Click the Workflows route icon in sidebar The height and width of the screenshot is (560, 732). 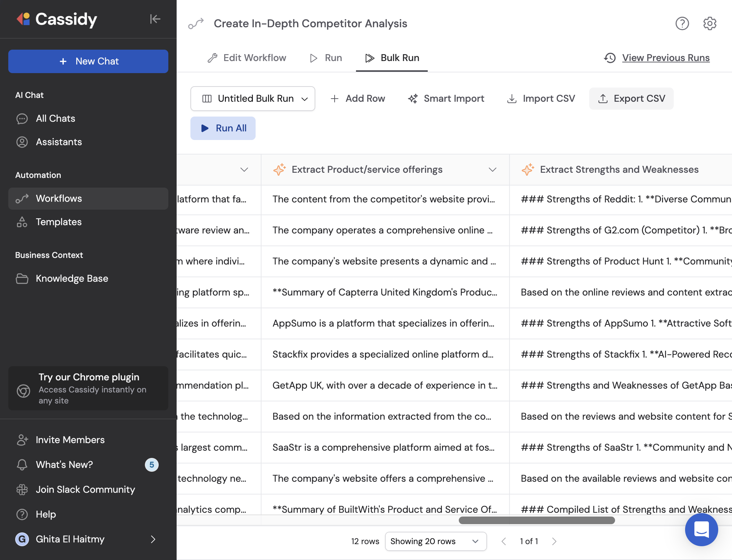coord(22,199)
